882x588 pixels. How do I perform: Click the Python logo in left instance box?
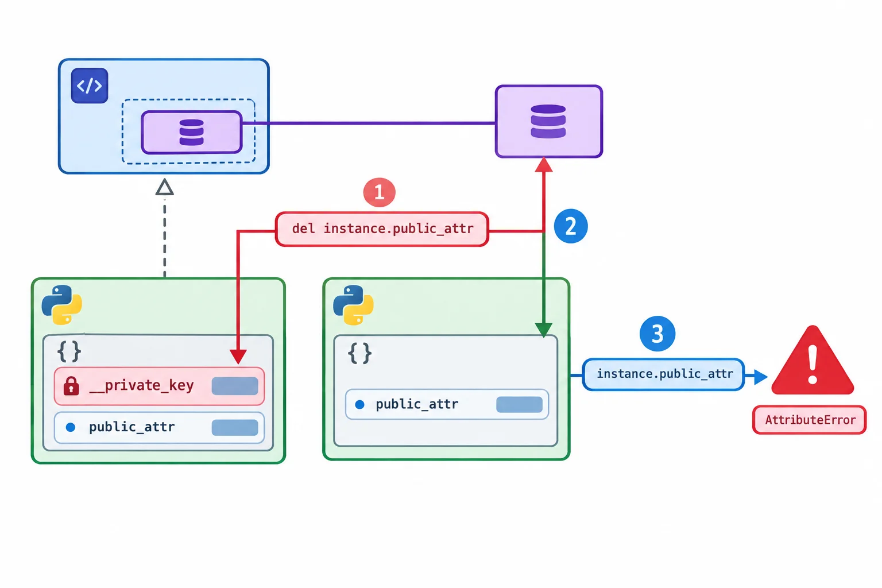[x=62, y=305]
